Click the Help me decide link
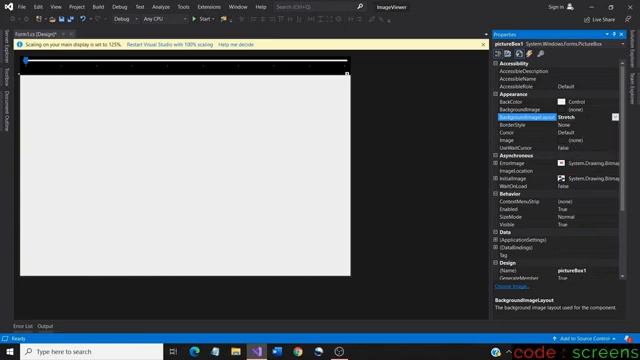 [x=236, y=44]
